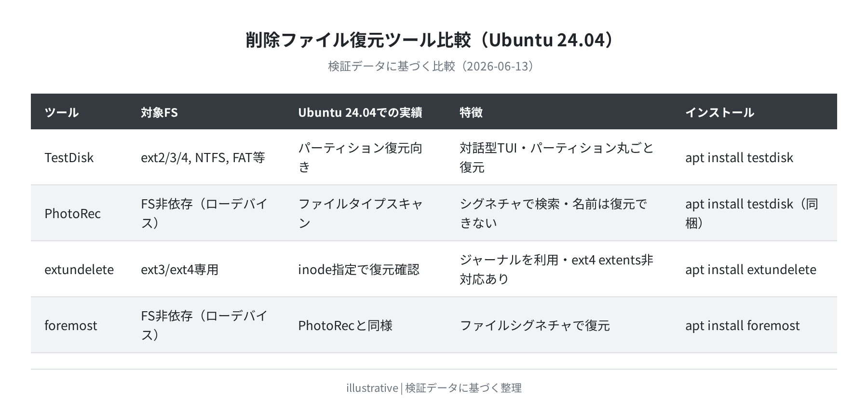Viewport: 868px width, 415px height.
Task: Click apt install foremost command text
Action: pyautogui.click(x=742, y=326)
